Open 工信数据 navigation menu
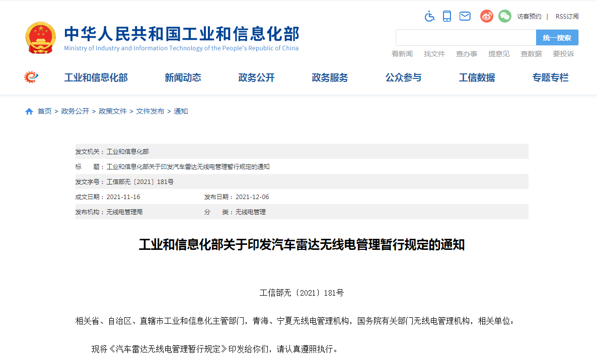597x364 pixels. [x=477, y=77]
